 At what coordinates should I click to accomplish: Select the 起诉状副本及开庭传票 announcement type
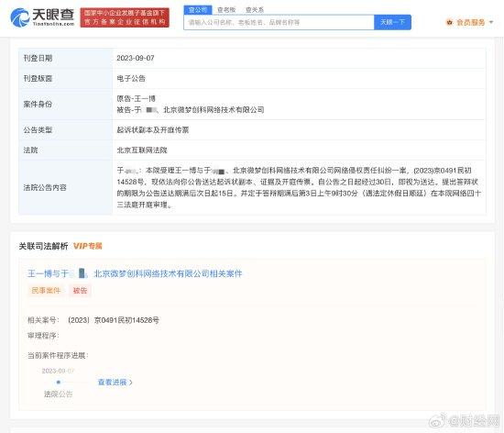pos(153,130)
